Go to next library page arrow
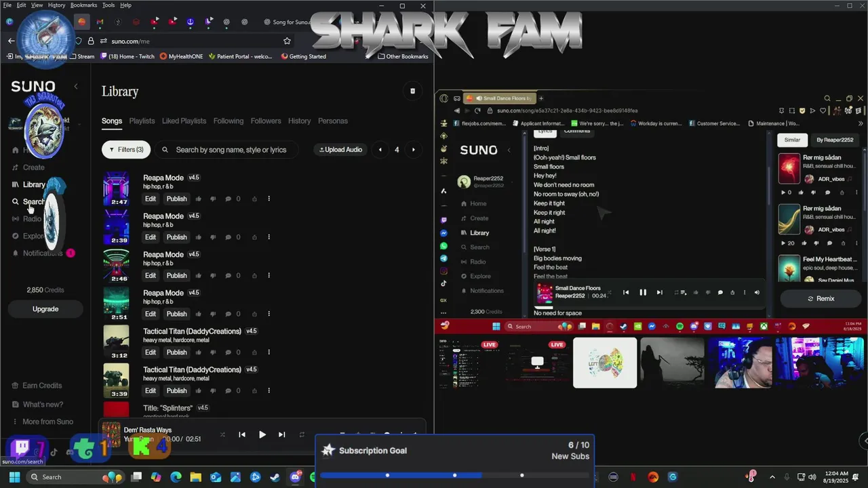868x488 pixels. pos(413,150)
